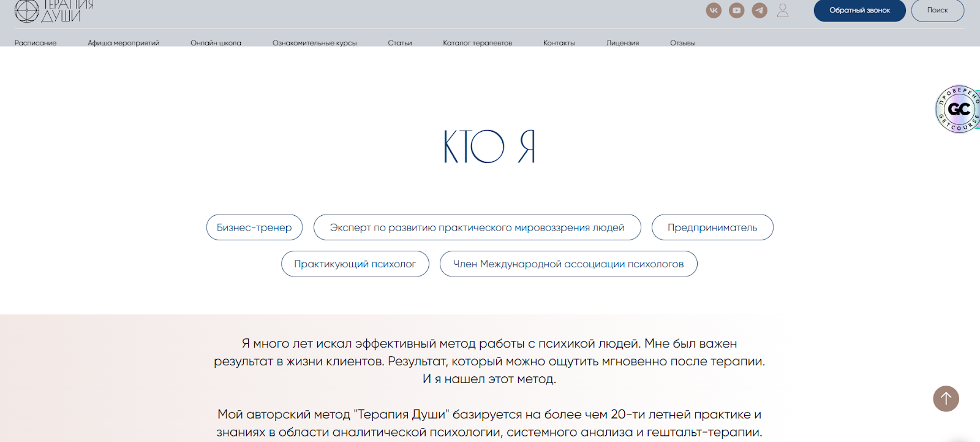
Task: Click the scroll-to-top arrow button
Action: (x=946, y=398)
